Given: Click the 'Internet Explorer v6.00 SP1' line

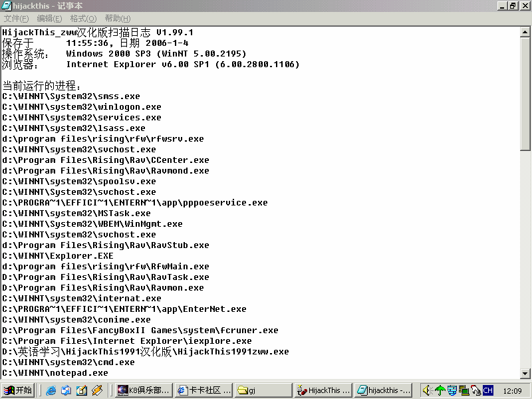Looking at the screenshot, I should click(x=151, y=65).
